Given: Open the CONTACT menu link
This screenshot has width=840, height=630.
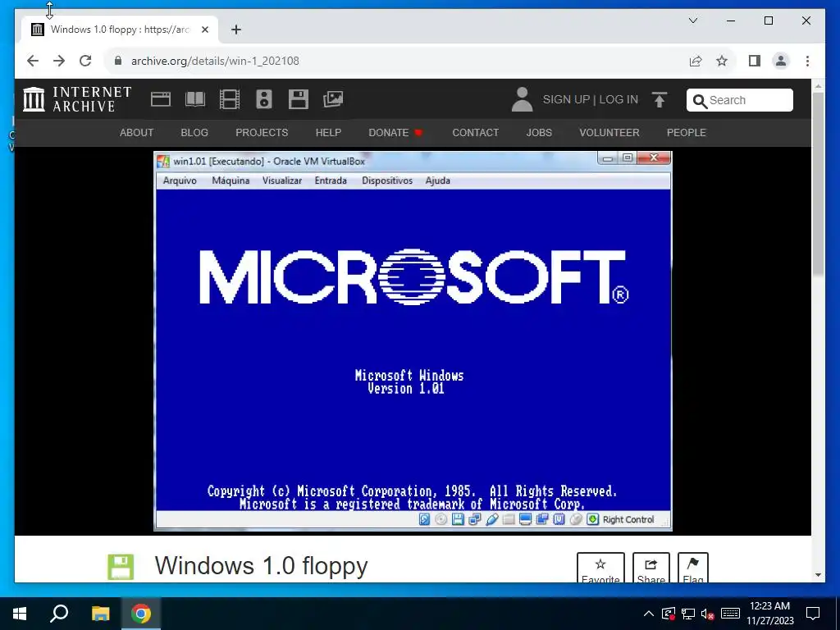Looking at the screenshot, I should (x=476, y=133).
